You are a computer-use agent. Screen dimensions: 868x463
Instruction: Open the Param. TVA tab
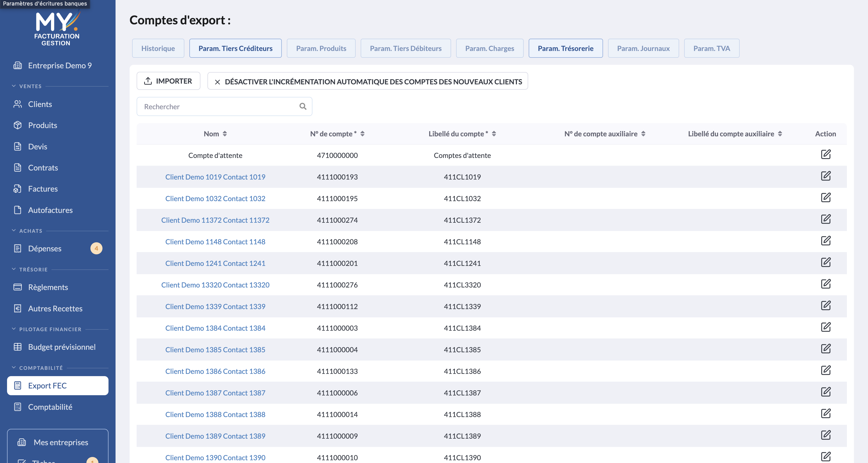pyautogui.click(x=712, y=48)
